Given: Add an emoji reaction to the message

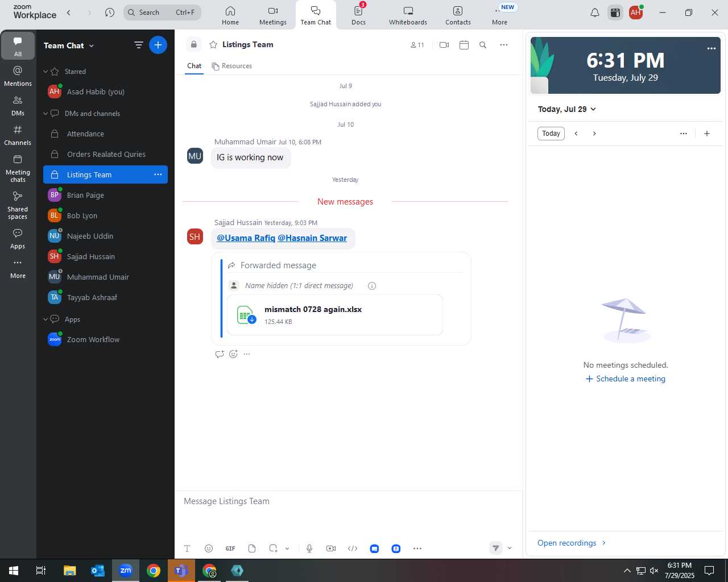Looking at the screenshot, I should pyautogui.click(x=233, y=354).
